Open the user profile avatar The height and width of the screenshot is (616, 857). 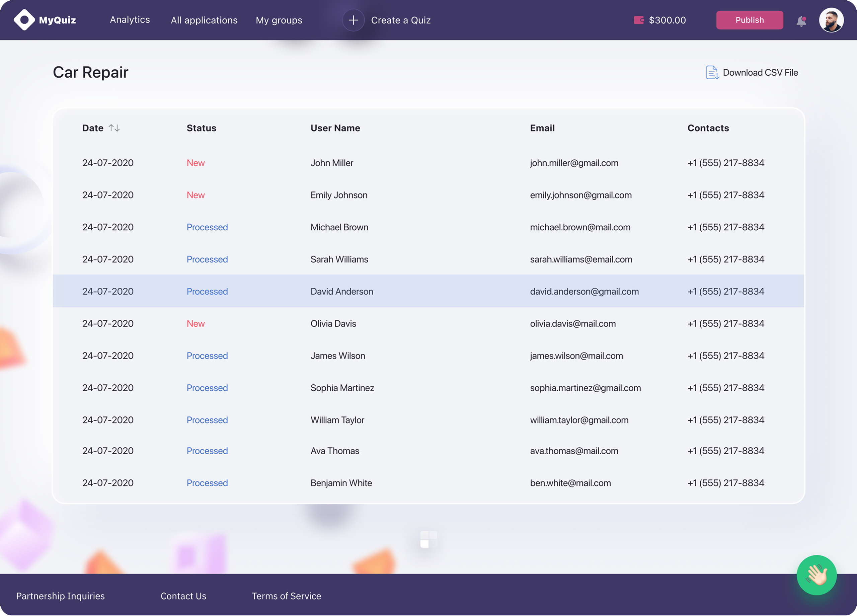(831, 20)
